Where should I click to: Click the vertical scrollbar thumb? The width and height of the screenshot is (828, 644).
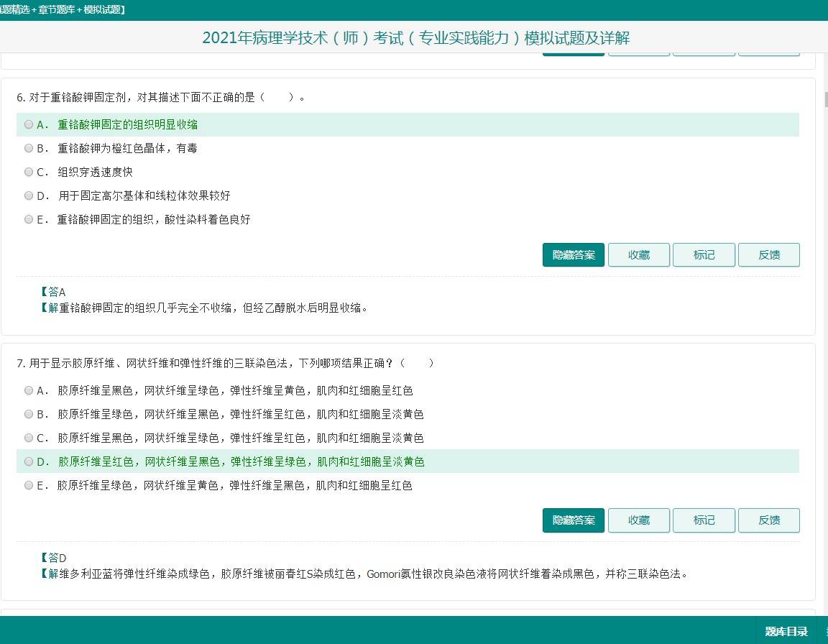click(x=826, y=99)
